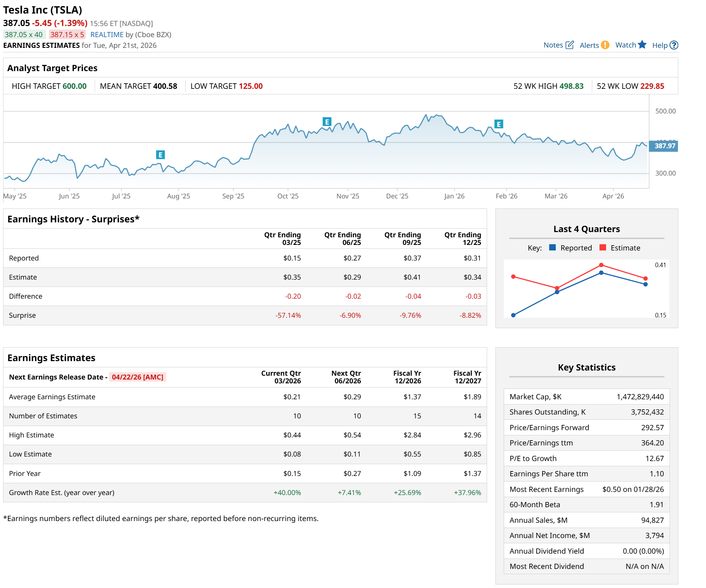This screenshot has width=706, height=588.
Task: Click the 387.97 price tag on chart
Action: click(x=664, y=146)
